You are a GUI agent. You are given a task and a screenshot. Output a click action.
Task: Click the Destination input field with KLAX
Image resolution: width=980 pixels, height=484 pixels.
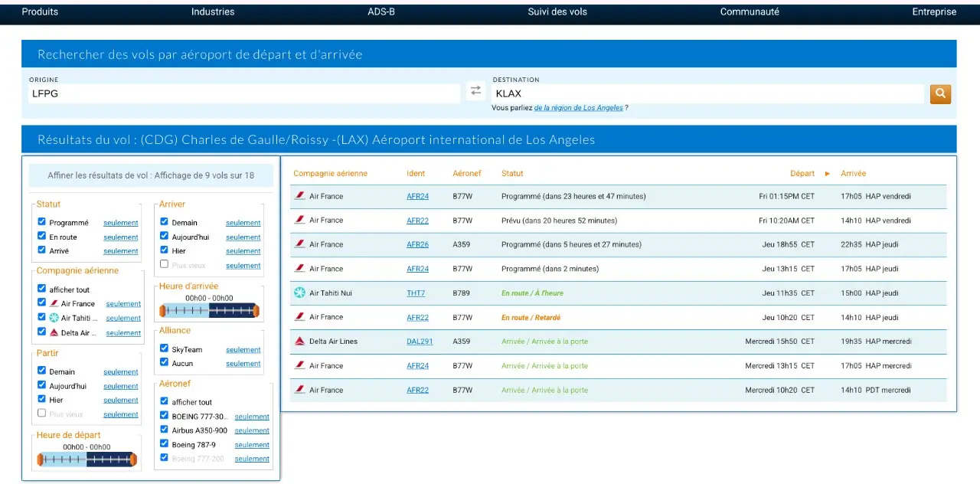click(x=708, y=93)
